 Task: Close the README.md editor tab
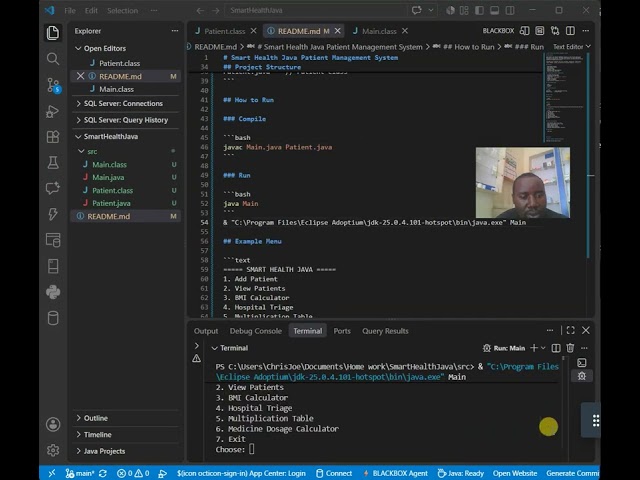coord(338,31)
